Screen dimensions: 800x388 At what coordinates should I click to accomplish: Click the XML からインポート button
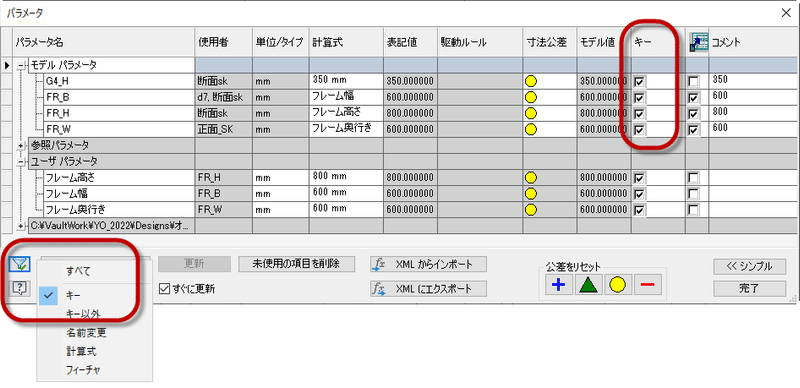pos(428,264)
